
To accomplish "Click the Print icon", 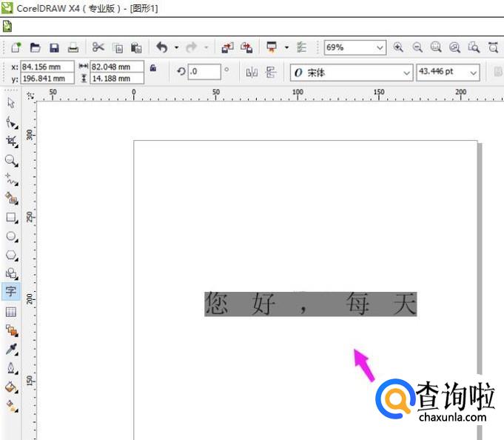I will pos(73,47).
